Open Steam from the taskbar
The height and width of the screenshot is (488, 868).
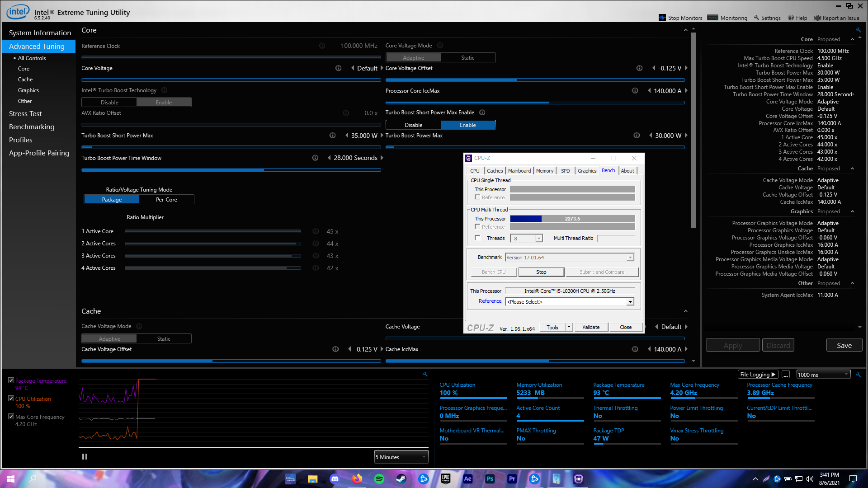coord(401,479)
